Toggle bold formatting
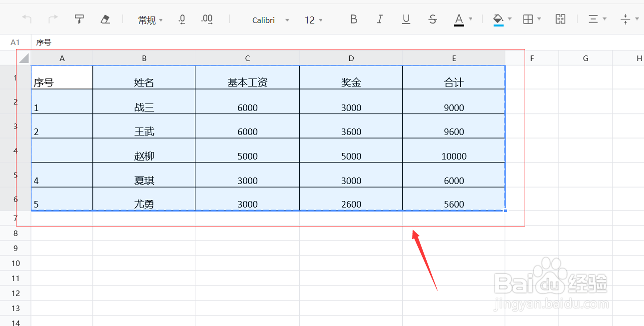644x326 pixels. [x=354, y=19]
